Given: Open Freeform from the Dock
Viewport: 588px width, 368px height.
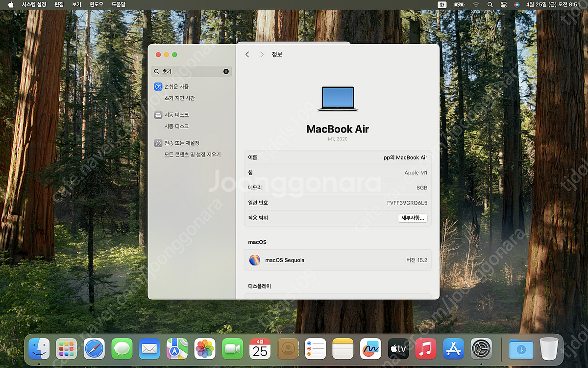Looking at the screenshot, I should 370,349.
